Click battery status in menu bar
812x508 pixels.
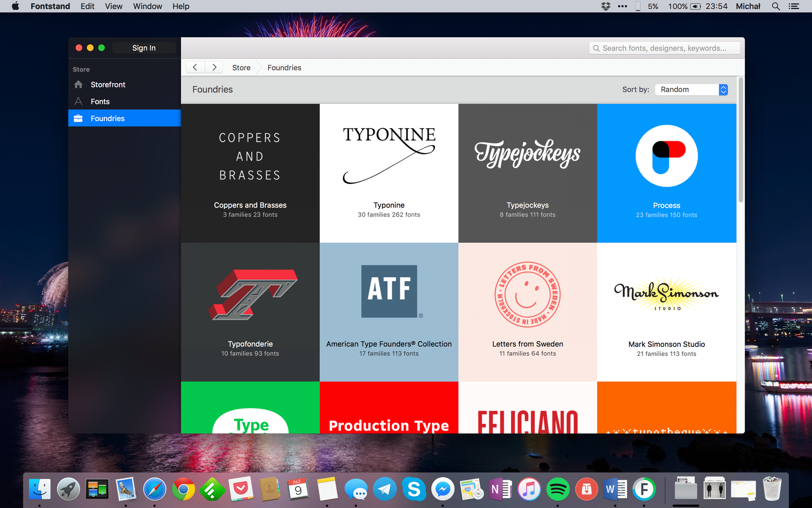tap(684, 6)
